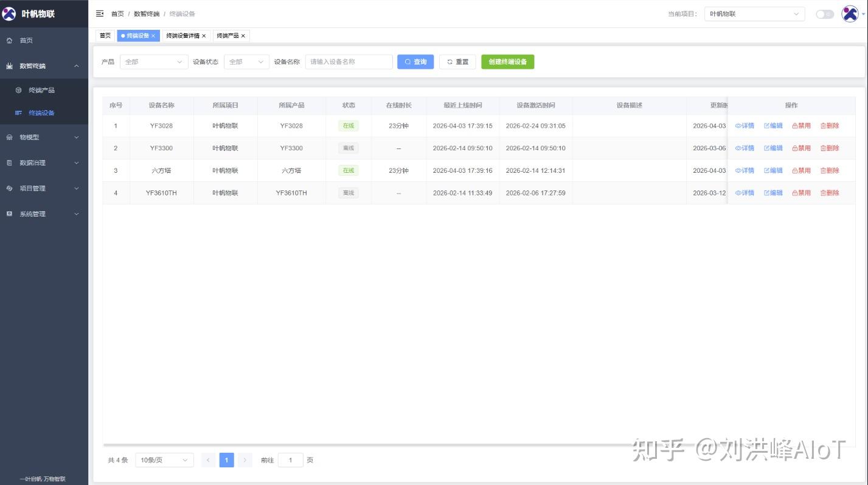Expand the 项目管理 sidebar menu
Viewport: 868px width, 485px height.
click(x=44, y=189)
